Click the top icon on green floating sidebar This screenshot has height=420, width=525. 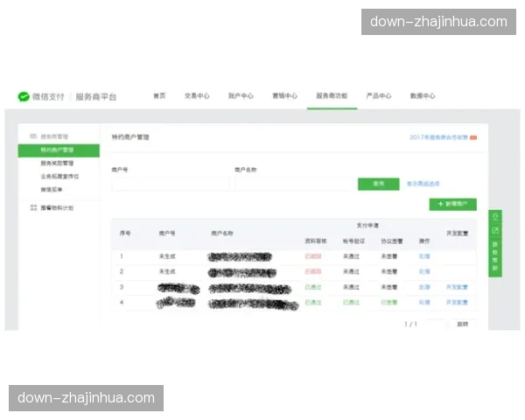(x=495, y=216)
